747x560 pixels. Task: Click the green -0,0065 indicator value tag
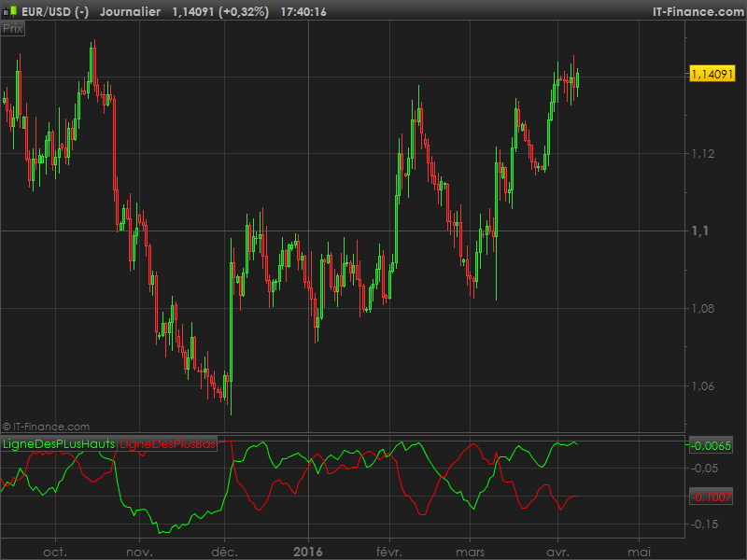tap(711, 446)
